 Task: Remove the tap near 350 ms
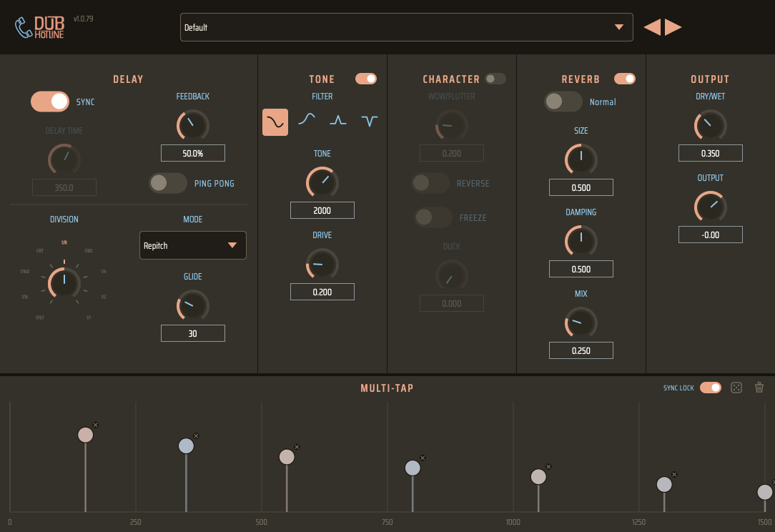(196, 435)
